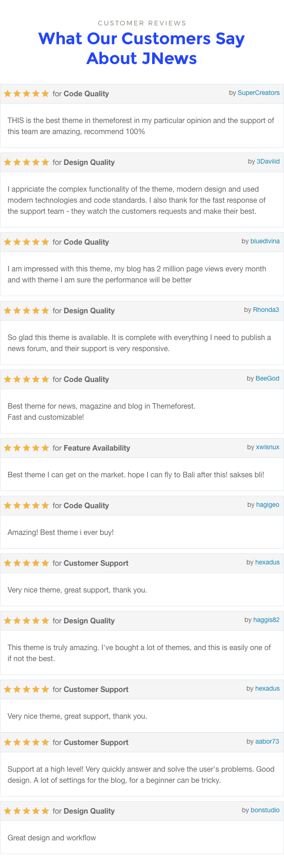Select the stars on bluedivina's review
This screenshot has height=868, width=284.
coord(26,242)
